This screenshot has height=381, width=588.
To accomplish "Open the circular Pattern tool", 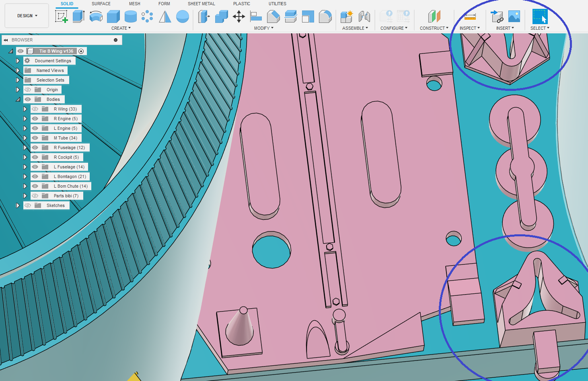I will coord(147,16).
